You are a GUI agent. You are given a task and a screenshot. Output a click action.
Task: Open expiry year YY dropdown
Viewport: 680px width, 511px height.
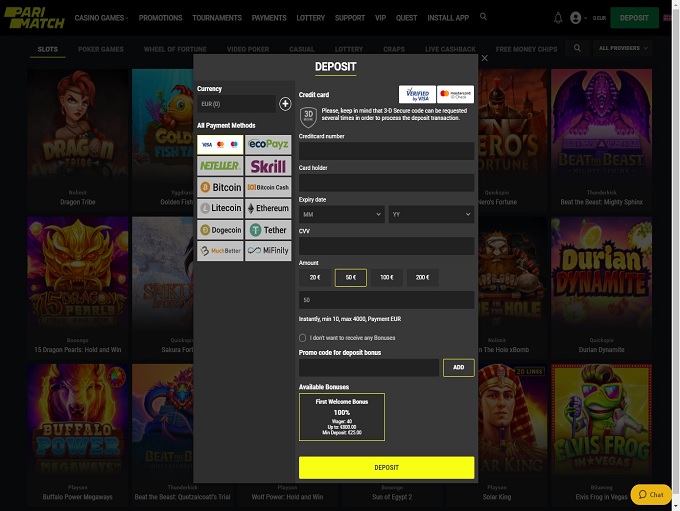430,214
